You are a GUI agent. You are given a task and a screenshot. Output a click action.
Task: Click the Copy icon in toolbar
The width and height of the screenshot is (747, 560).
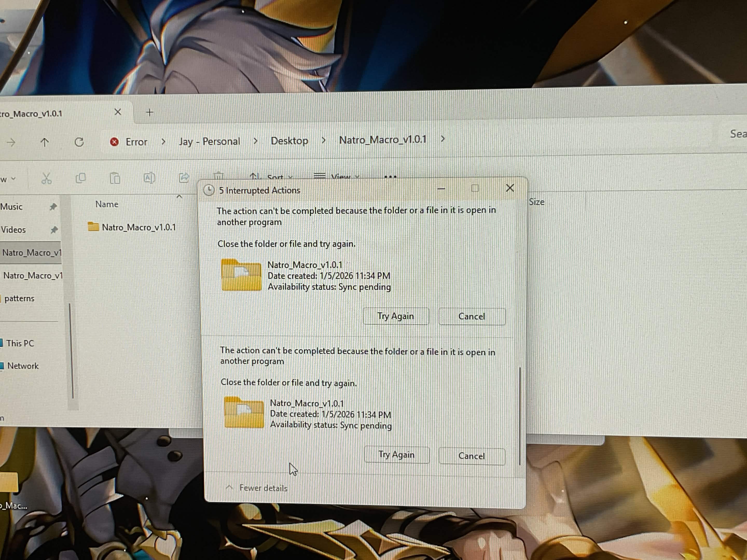point(81,178)
